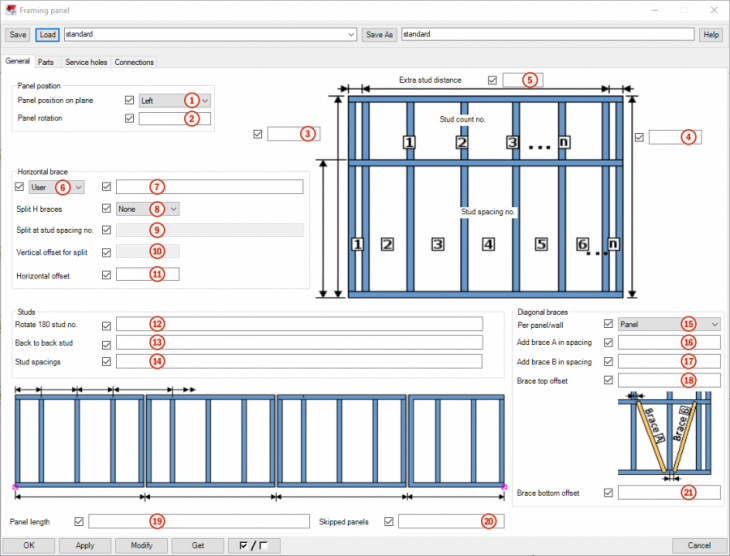730x556 pixels.
Task: Click the Brace top offset input field
Action: [x=669, y=380]
